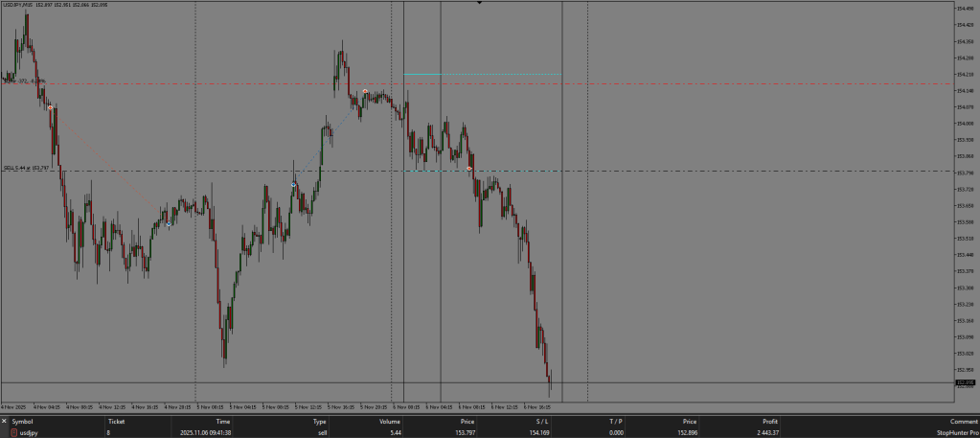The width and height of the screenshot is (980, 438).
Task: Select the SELL 5.44 at 153.797 order line
Action: point(192,172)
